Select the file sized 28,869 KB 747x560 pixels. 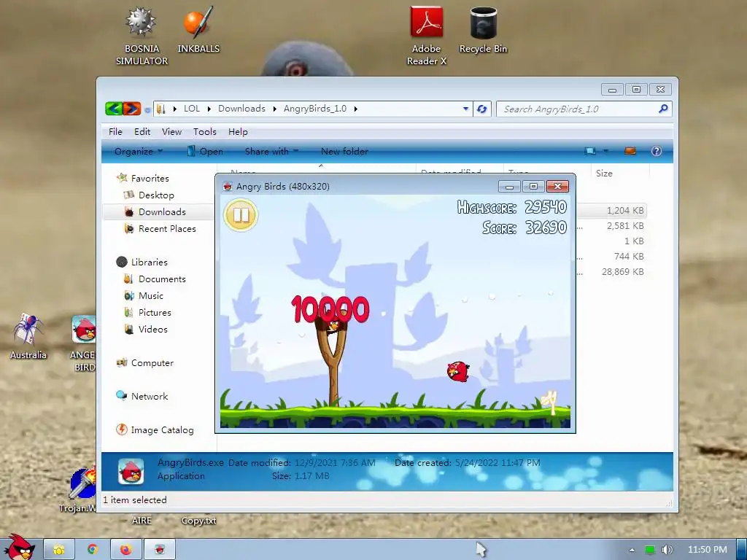pos(622,271)
